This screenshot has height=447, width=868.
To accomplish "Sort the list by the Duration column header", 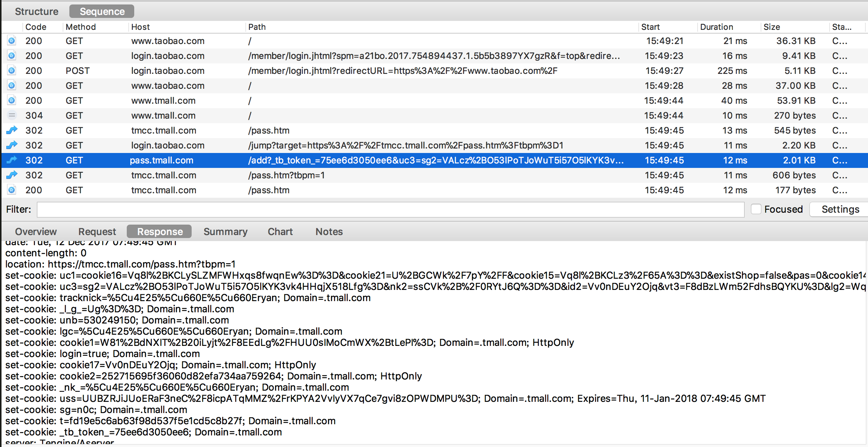I will coord(716,27).
